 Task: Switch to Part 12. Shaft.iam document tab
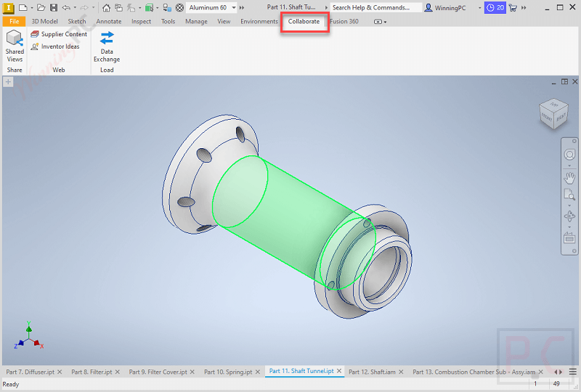pyautogui.click(x=372, y=372)
